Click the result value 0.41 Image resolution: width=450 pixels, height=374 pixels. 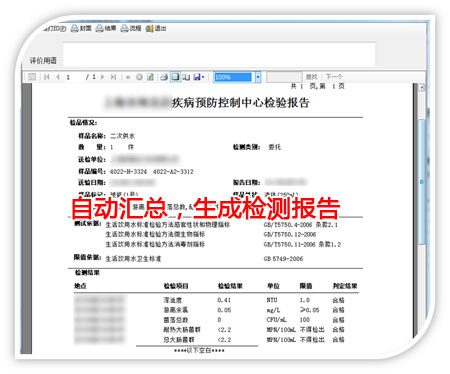click(x=224, y=300)
